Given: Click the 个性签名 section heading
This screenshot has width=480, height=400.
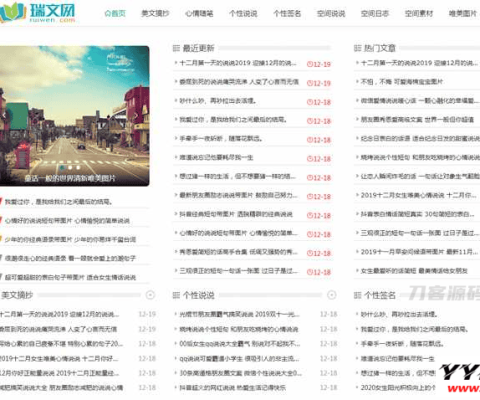Looking at the screenshot, I should coord(379,295).
